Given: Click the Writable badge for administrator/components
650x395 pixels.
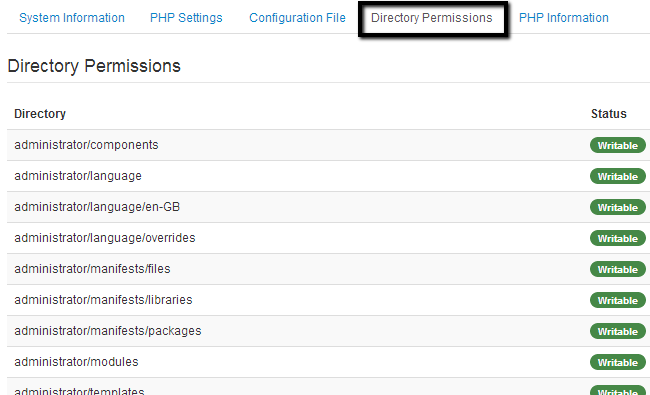Looking at the screenshot, I should (x=618, y=145).
